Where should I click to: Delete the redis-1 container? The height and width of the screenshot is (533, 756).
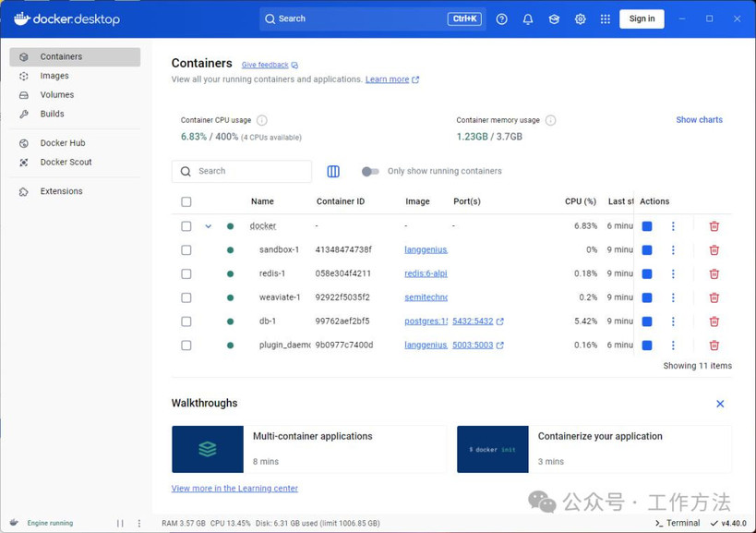click(714, 274)
